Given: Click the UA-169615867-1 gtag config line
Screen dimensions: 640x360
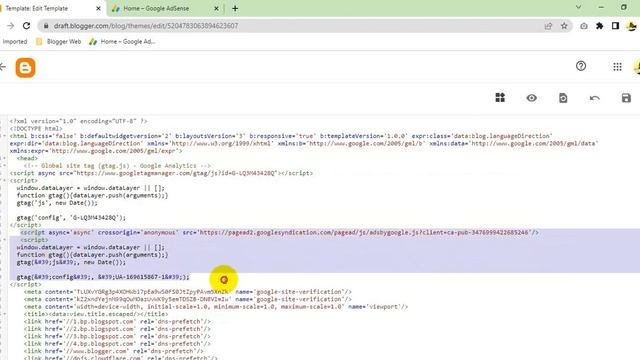Looking at the screenshot, I should 103,277.
